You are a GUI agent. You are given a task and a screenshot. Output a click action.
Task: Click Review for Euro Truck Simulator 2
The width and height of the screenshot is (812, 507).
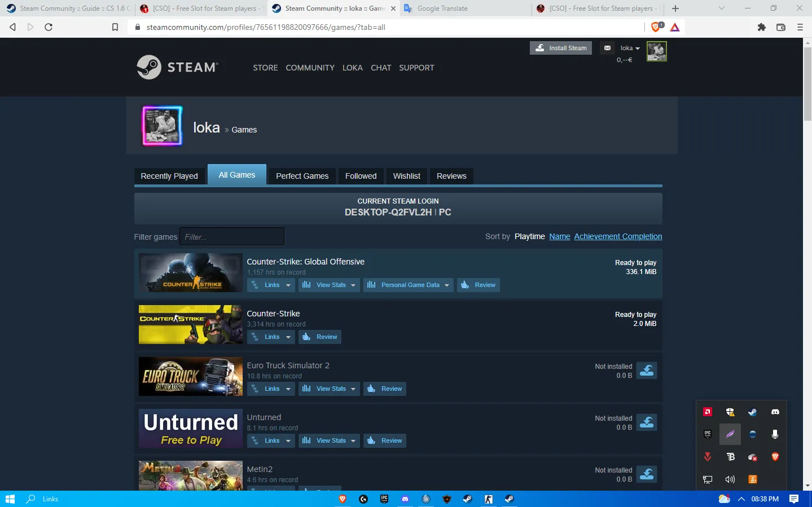point(385,389)
